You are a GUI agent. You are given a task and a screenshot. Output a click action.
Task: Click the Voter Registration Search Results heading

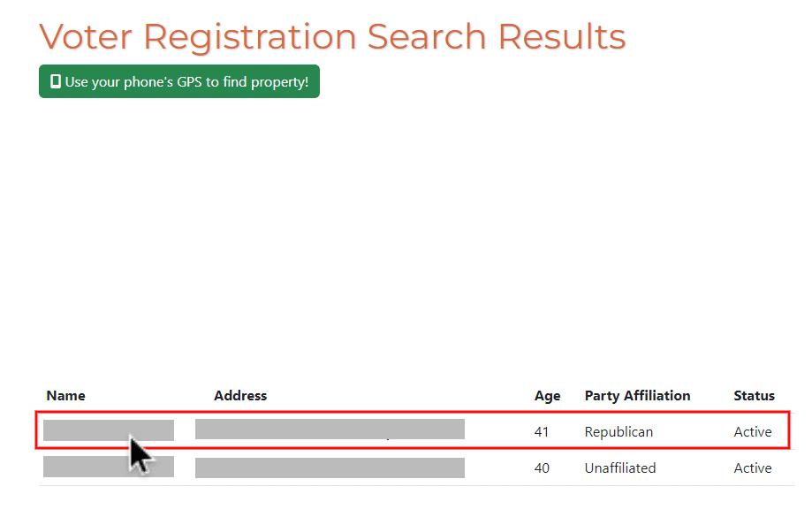click(x=332, y=37)
